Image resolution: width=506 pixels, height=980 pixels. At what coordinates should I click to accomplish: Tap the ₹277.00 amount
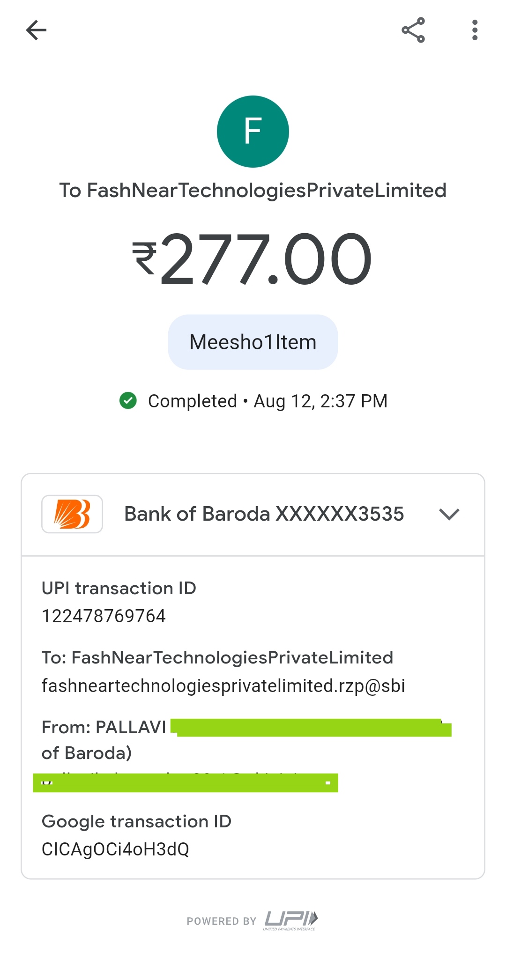tap(266, 259)
